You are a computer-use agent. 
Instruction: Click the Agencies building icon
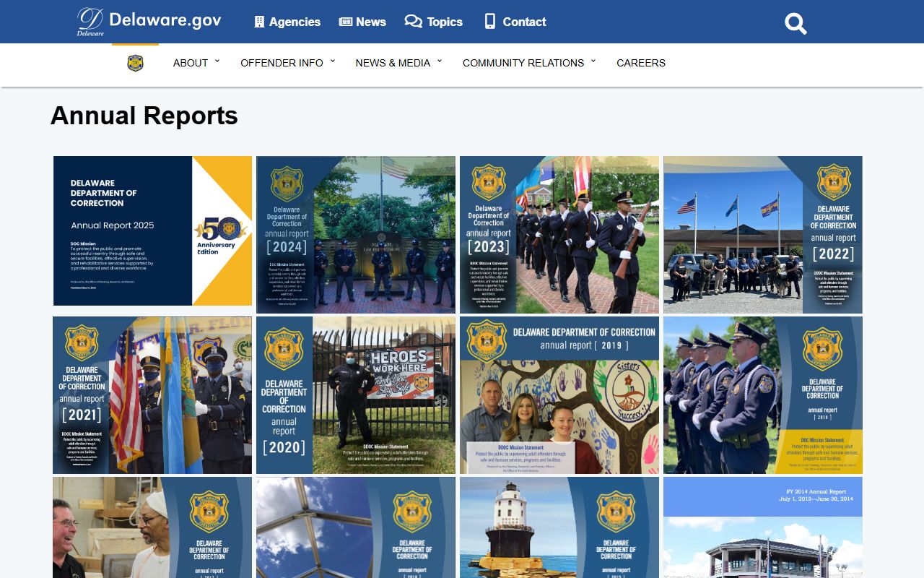point(259,22)
